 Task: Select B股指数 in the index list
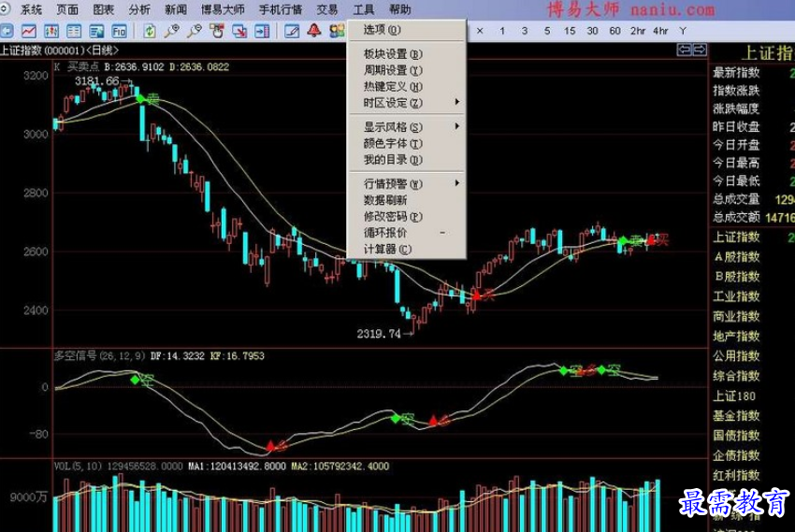[736, 277]
